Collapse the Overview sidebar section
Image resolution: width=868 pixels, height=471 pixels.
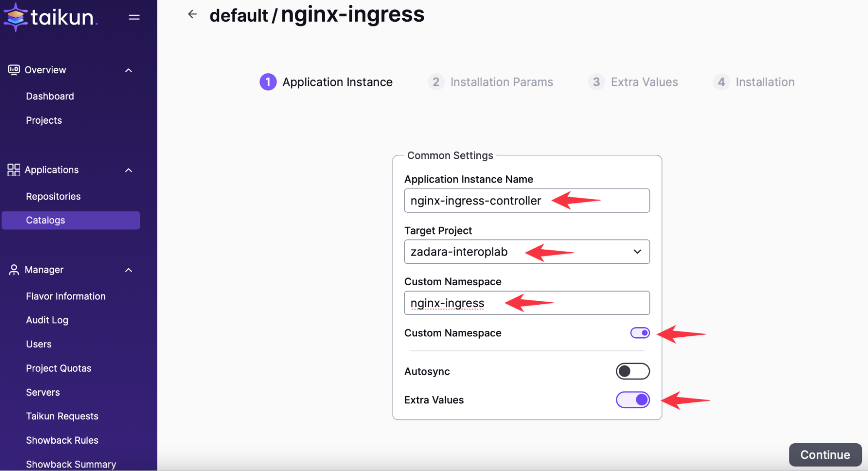129,70
